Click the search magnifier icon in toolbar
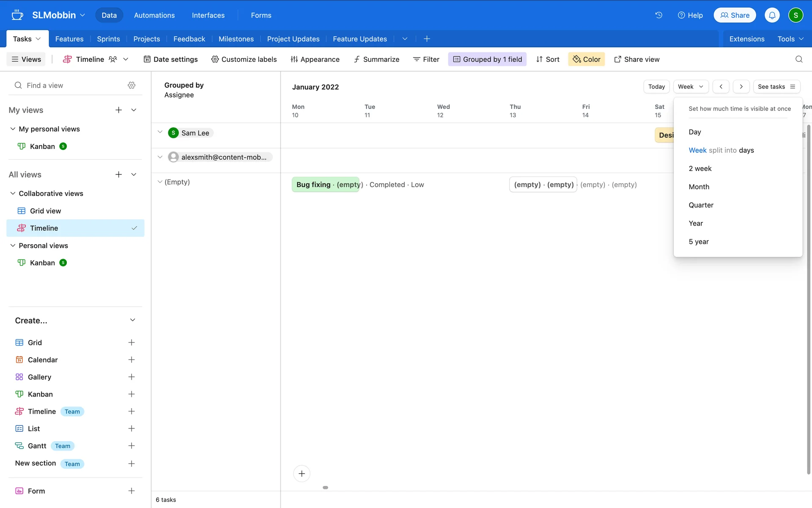 pyautogui.click(x=798, y=59)
